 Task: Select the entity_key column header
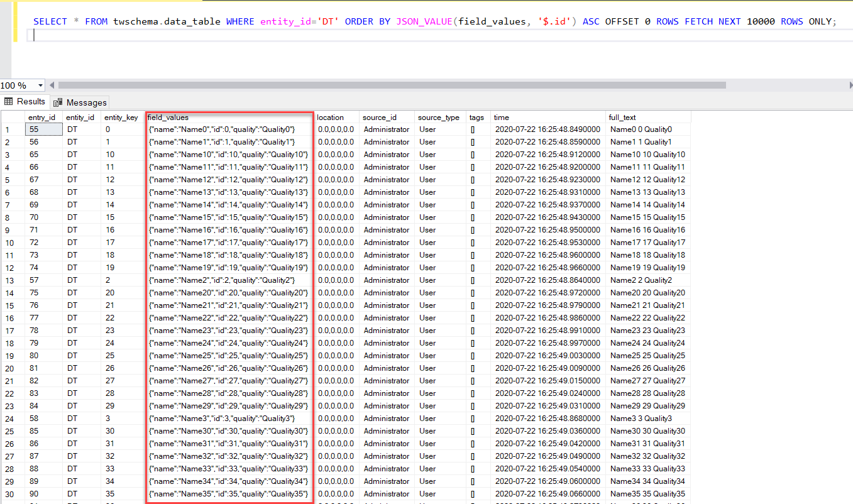pyautogui.click(x=122, y=118)
